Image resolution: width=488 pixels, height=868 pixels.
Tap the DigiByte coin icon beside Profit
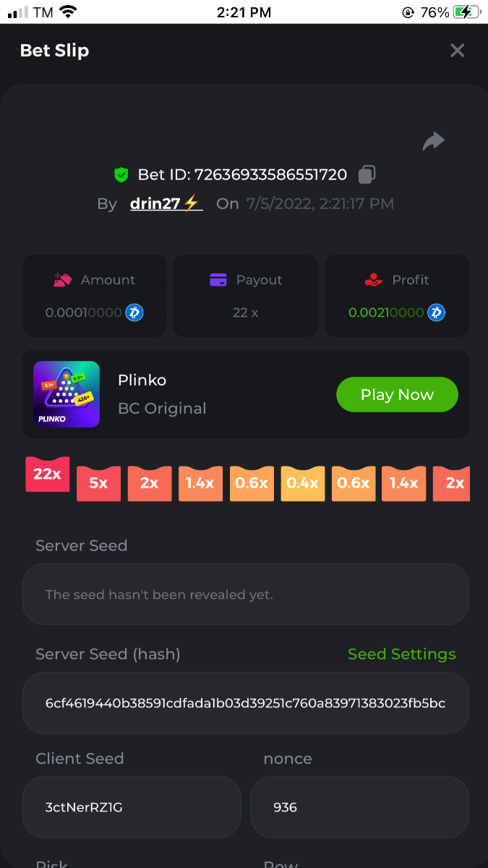[436, 312]
